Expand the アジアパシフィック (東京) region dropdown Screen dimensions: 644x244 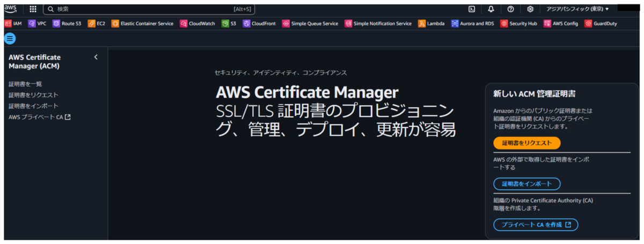[577, 9]
